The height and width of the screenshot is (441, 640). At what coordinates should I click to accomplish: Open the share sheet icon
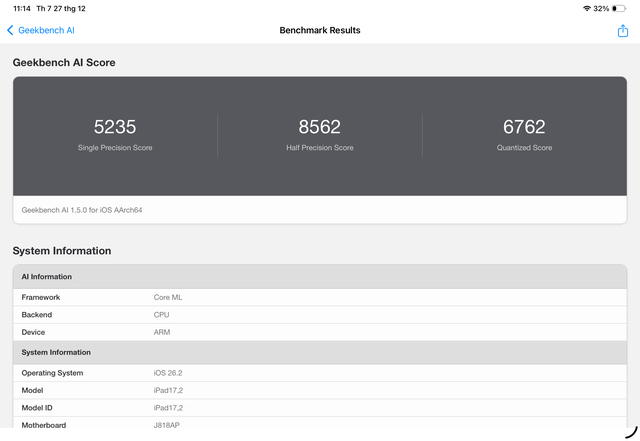click(x=622, y=30)
